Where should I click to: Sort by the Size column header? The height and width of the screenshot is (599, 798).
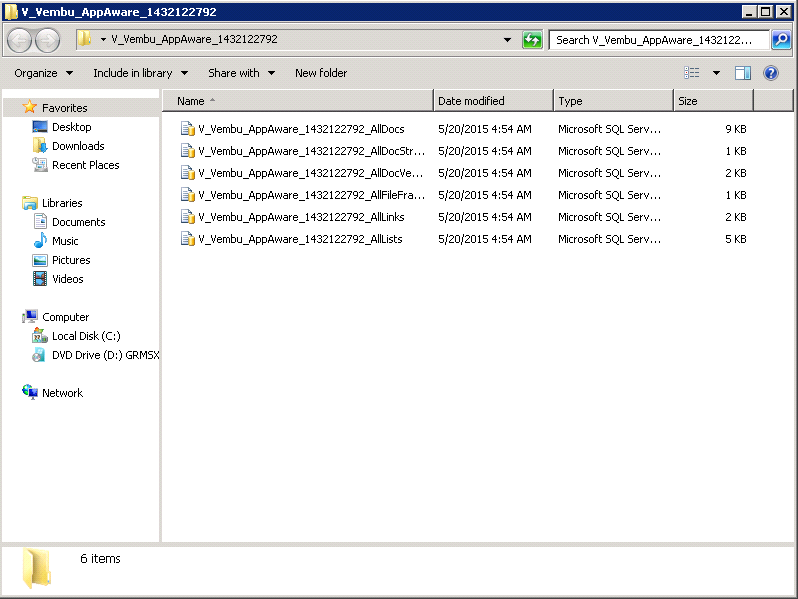click(x=713, y=101)
